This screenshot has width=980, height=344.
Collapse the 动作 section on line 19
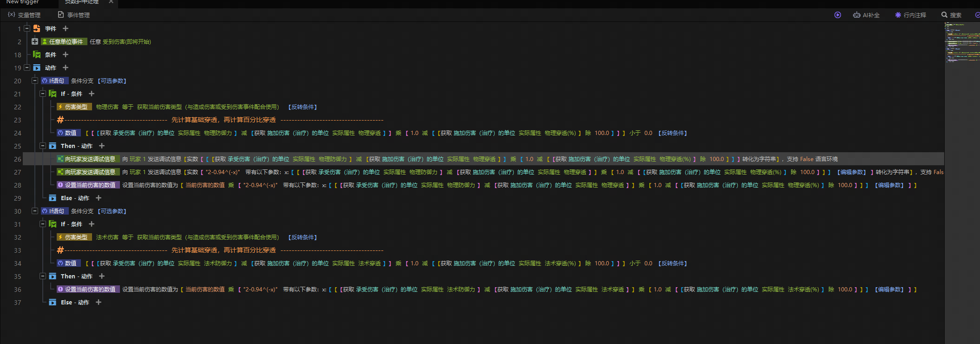pyautogui.click(x=27, y=67)
